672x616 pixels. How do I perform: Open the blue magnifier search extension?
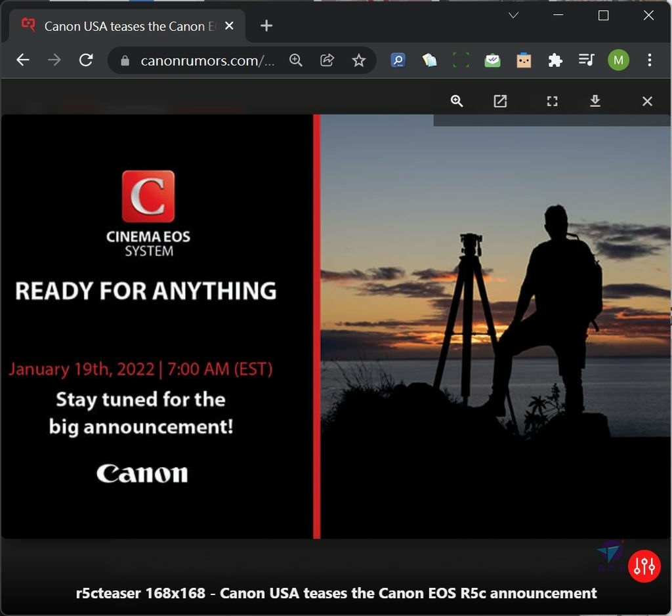[398, 60]
